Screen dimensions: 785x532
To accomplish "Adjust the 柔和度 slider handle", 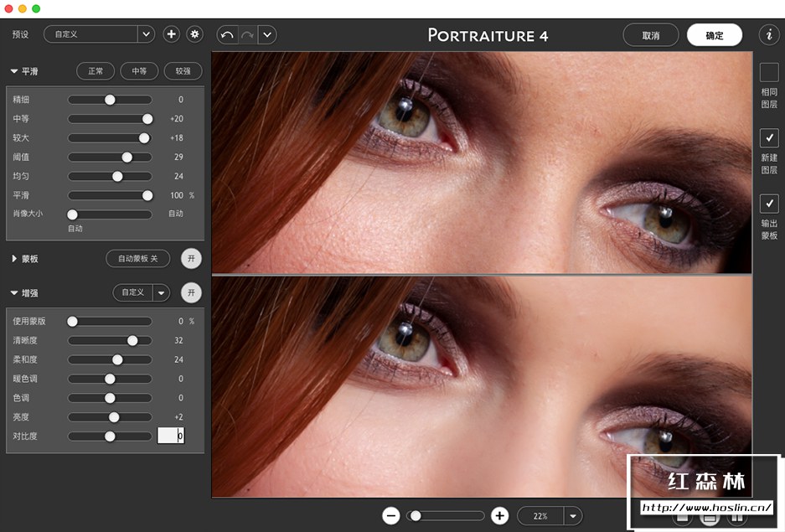I will tap(117, 359).
